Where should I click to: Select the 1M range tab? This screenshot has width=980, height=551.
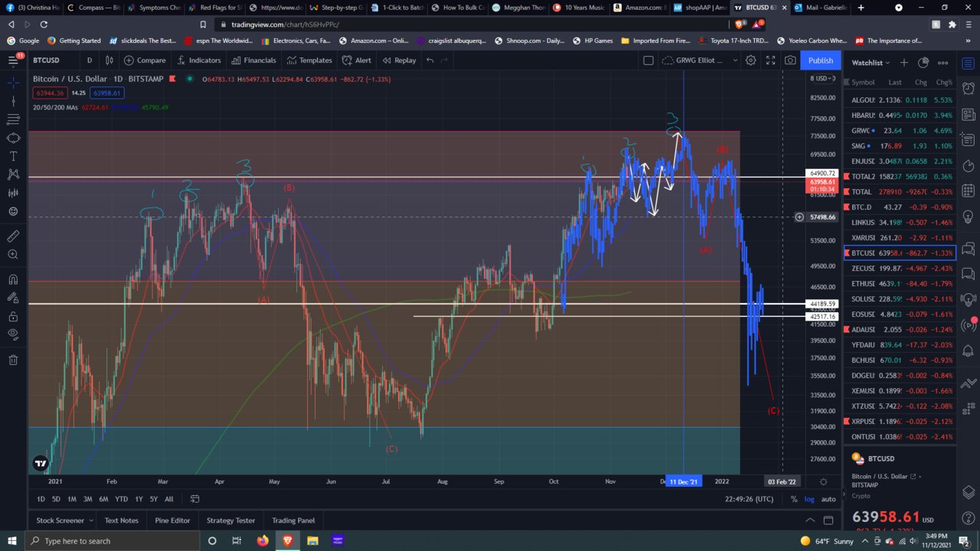point(72,499)
